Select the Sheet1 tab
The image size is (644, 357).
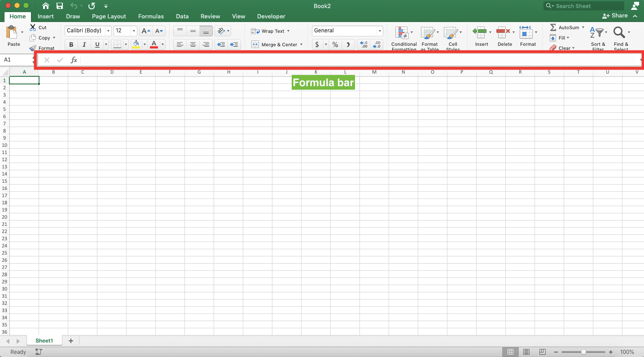pos(44,341)
